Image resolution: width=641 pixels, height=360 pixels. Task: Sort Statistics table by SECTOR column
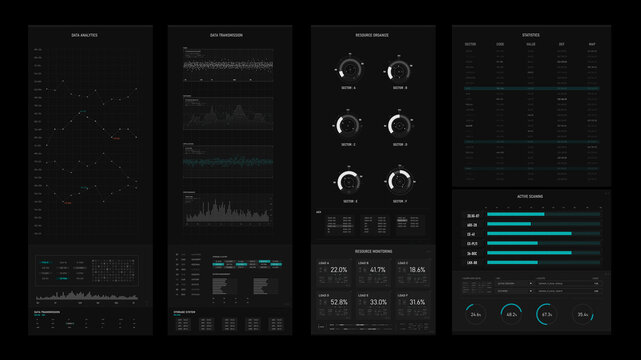click(x=470, y=44)
